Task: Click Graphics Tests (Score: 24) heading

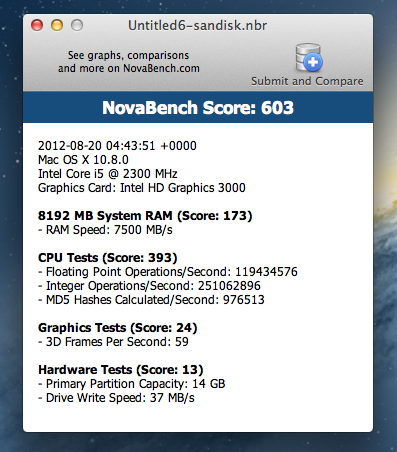Action: pos(118,328)
